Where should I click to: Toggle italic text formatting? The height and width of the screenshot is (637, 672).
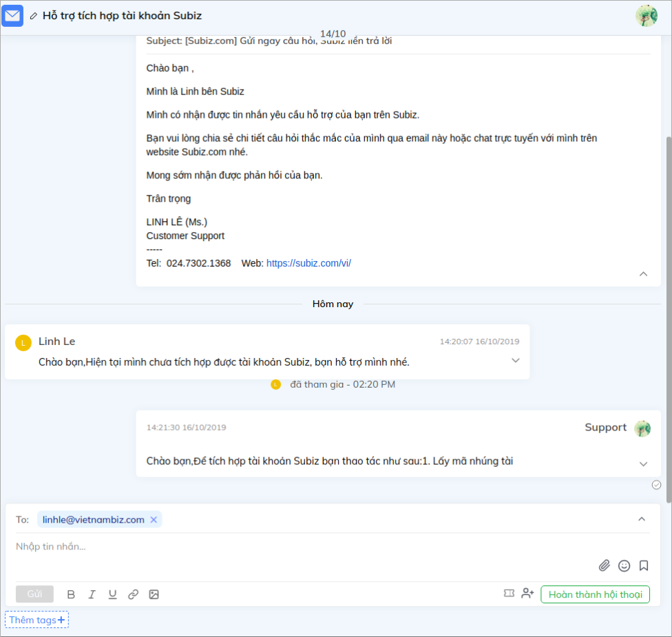(x=92, y=594)
